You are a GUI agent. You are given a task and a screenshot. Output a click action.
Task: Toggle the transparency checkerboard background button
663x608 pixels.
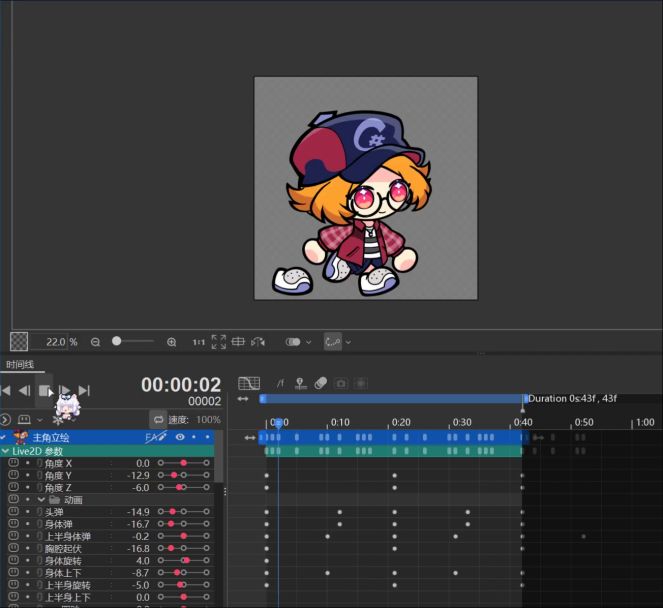click(19, 342)
